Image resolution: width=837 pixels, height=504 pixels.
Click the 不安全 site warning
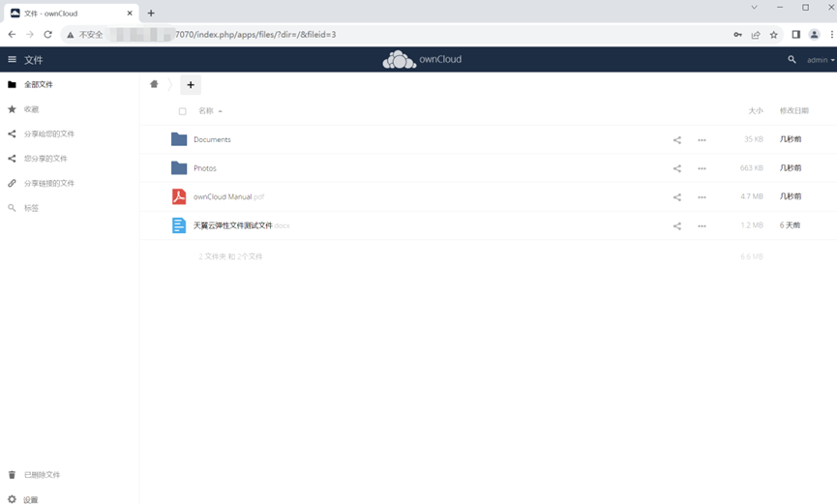coord(84,34)
